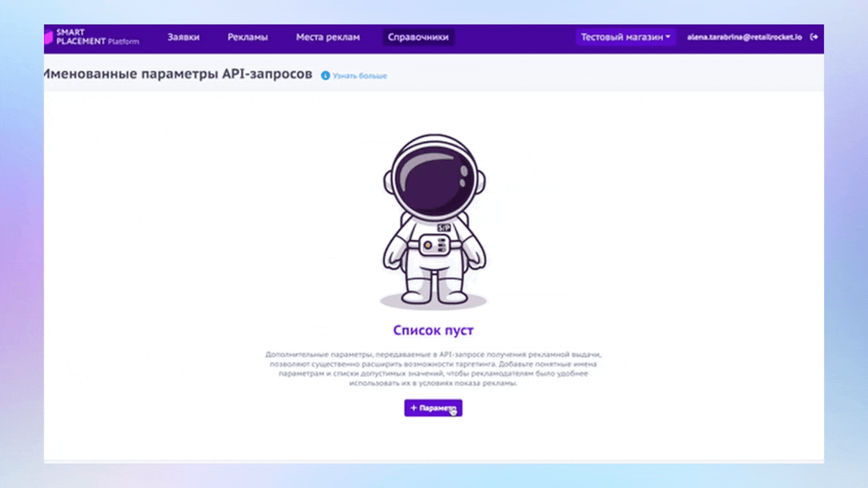Go to the Рекламы menu item
The width and height of the screenshot is (868, 488).
(248, 37)
